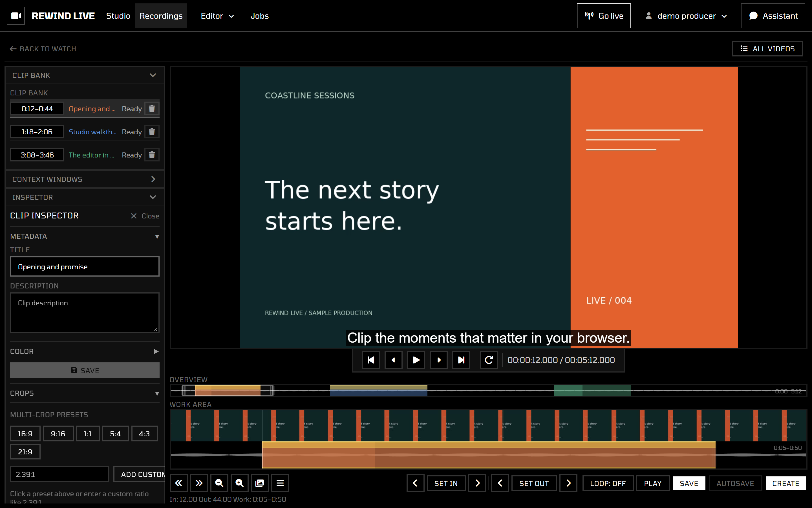Open the demo producer account dropdown
This screenshot has width=812, height=508.
[687, 16]
